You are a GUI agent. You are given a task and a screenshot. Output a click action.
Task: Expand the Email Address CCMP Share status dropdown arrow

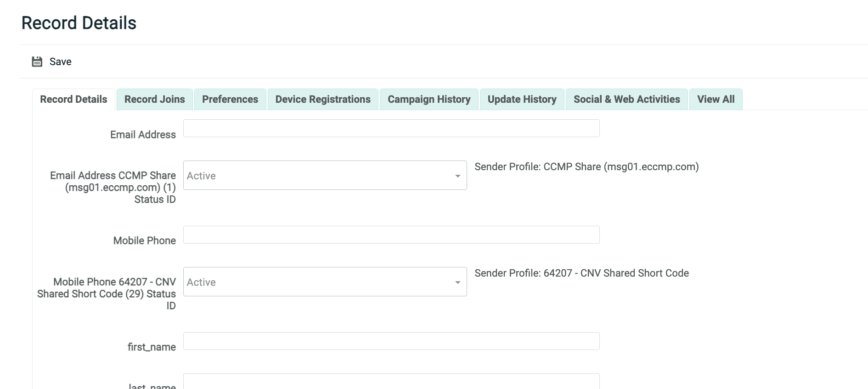click(457, 176)
